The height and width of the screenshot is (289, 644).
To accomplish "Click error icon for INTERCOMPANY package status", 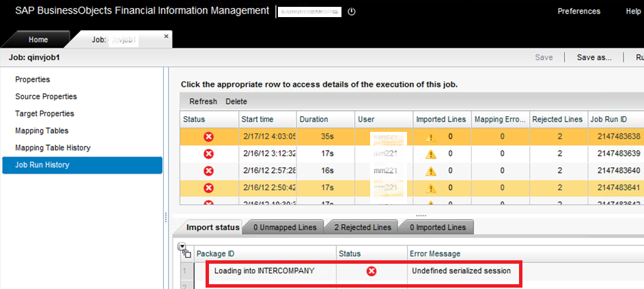I will tap(372, 271).
